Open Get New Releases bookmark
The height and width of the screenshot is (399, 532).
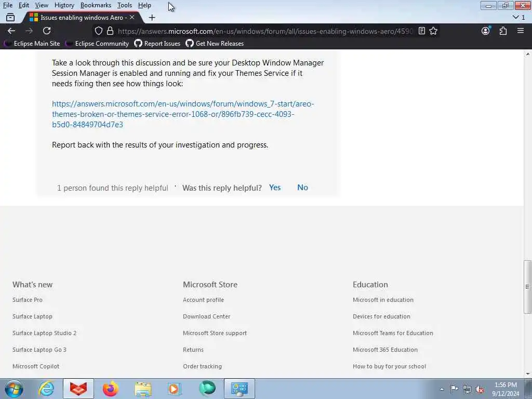pos(215,44)
